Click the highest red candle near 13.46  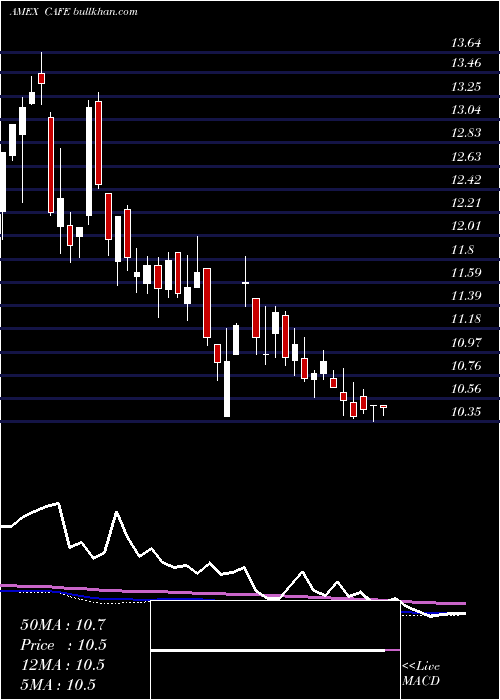click(x=42, y=78)
